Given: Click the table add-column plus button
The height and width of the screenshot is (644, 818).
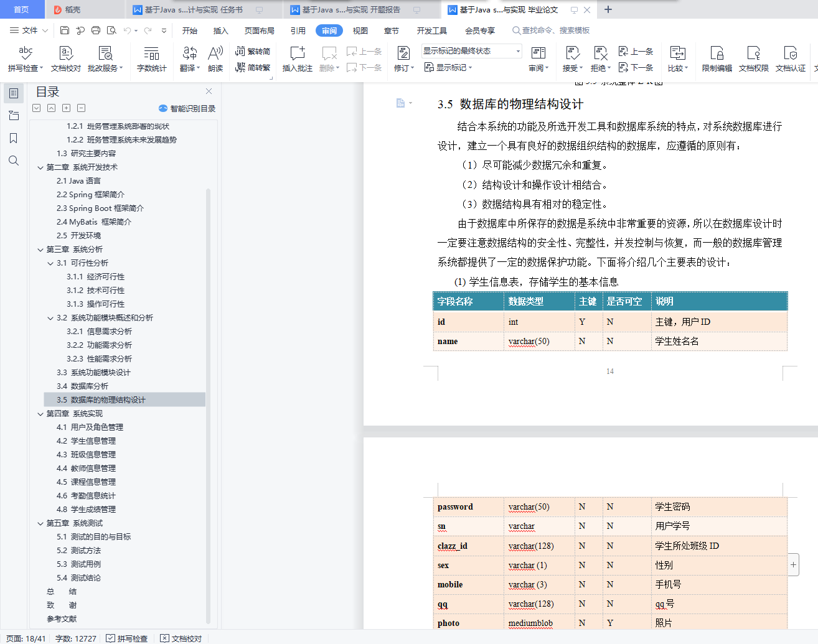Looking at the screenshot, I should [793, 565].
